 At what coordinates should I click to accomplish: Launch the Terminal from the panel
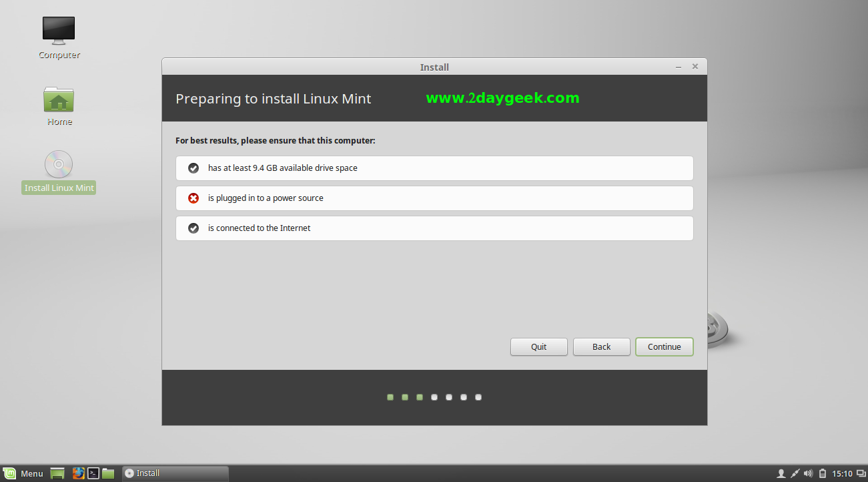pyautogui.click(x=93, y=473)
